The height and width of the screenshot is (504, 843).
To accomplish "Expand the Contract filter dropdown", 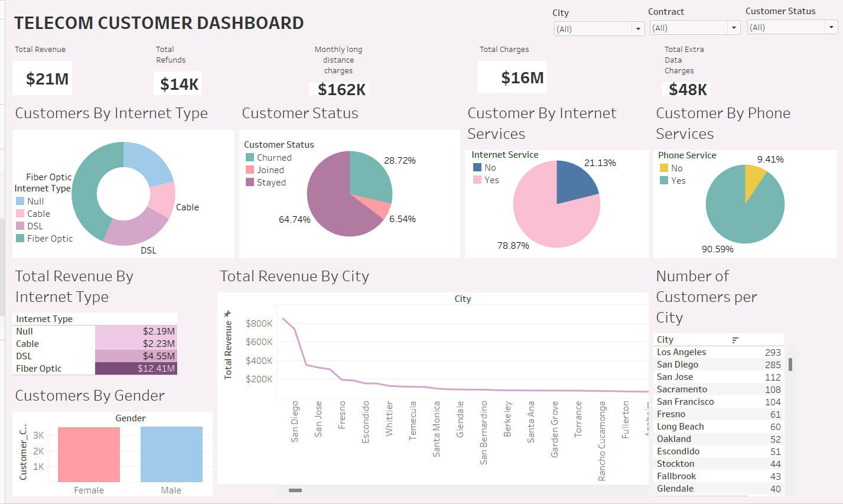I will [734, 28].
